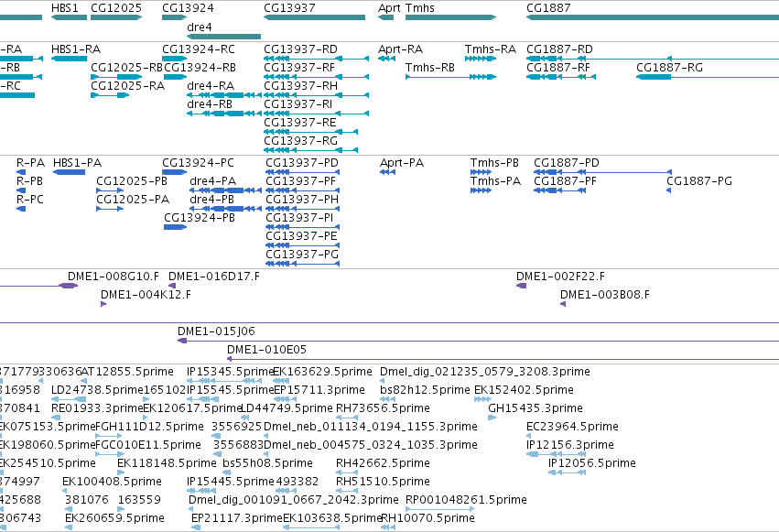Viewport: 779px width, 532px height.
Task: Click the gene glyph bar under dre4
Action: point(223,37)
